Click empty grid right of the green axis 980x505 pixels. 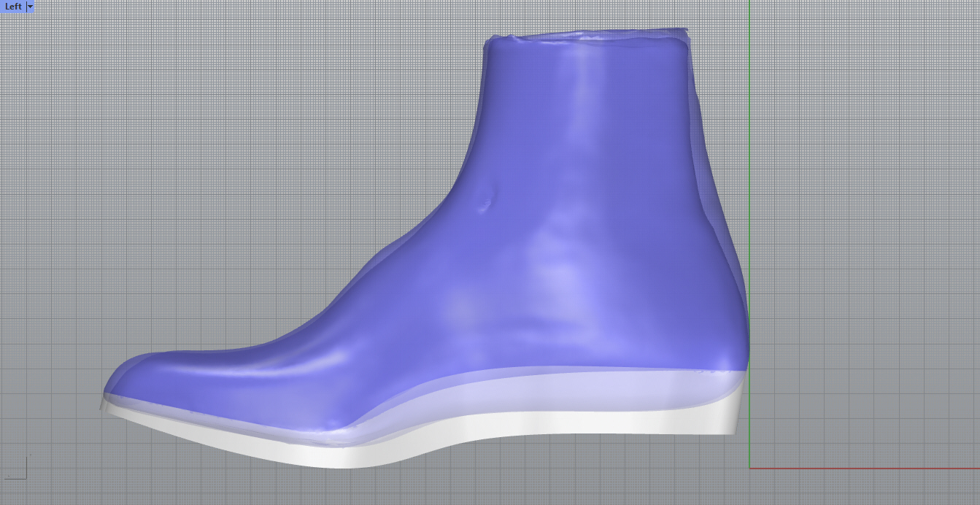[x=861, y=219]
